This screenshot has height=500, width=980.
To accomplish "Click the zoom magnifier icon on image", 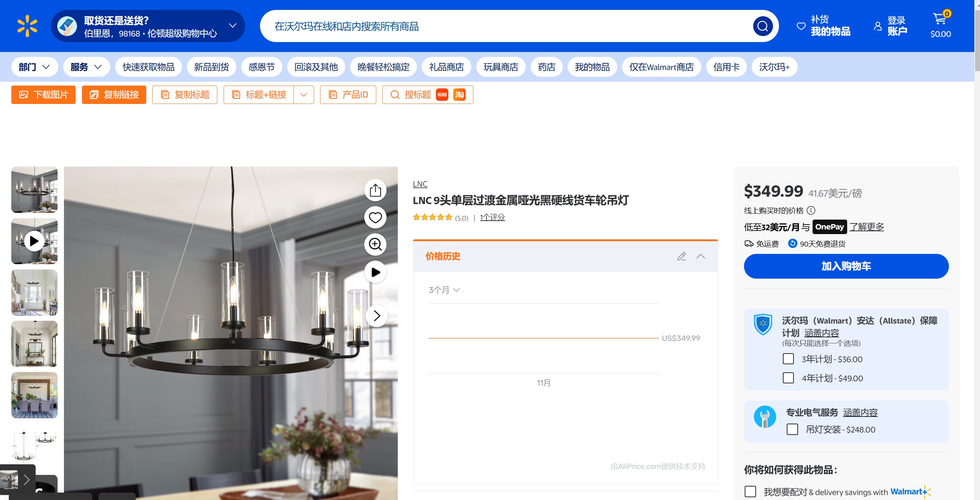I will coord(375,244).
